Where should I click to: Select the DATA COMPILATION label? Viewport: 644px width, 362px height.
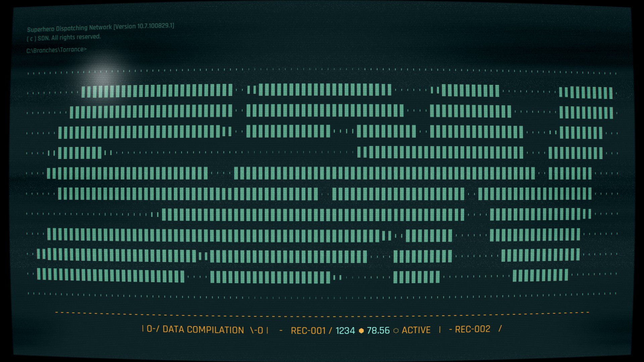(203, 330)
